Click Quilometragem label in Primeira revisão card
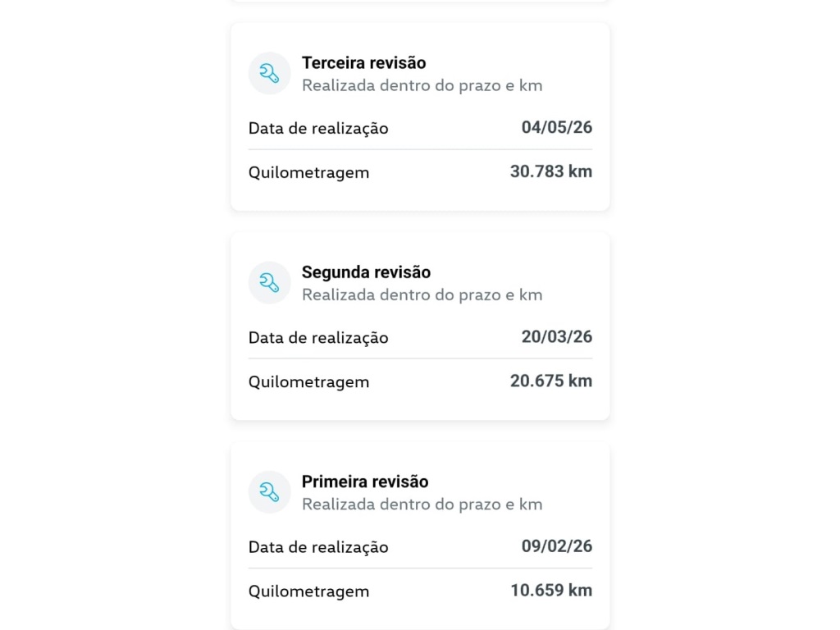Viewport: 840px width, 630px height. coord(308,592)
